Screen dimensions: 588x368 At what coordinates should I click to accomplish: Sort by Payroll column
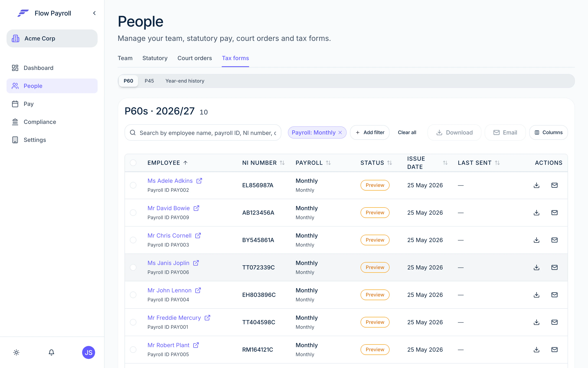313,163
